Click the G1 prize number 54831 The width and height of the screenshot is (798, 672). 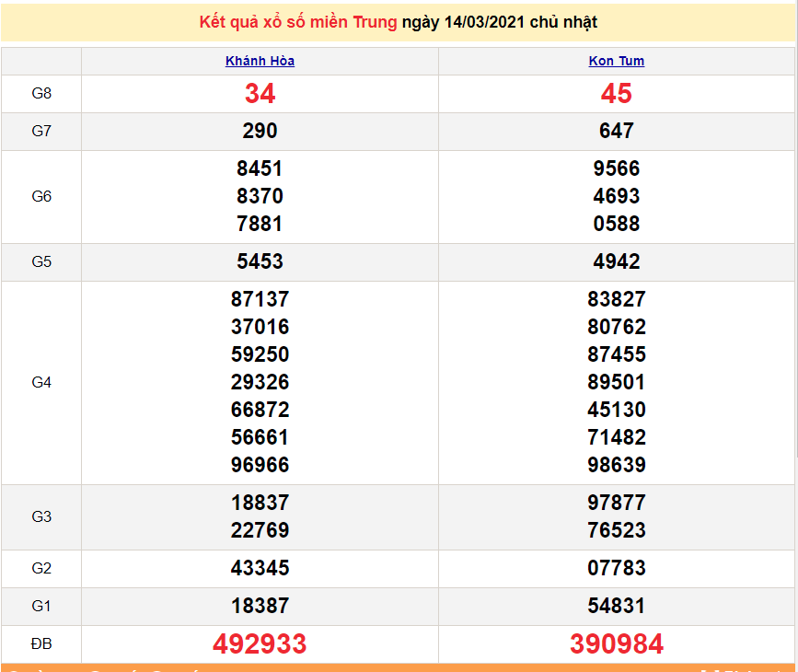[616, 606]
